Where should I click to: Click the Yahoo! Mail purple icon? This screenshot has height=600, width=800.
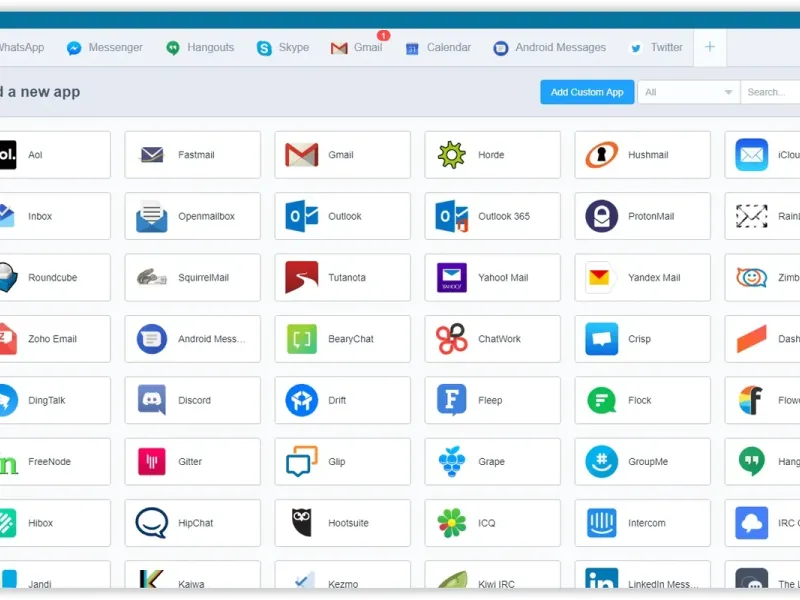pyautogui.click(x=452, y=277)
